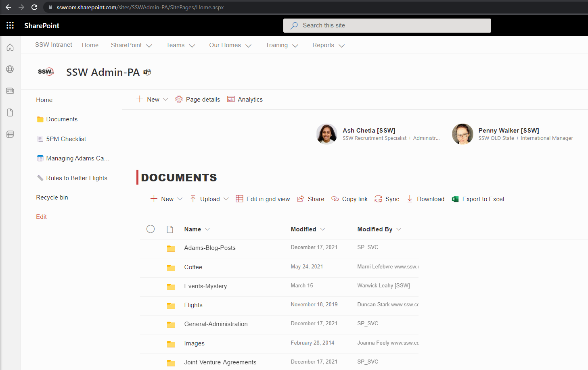Open the SharePoint app launcher waffle

click(x=10, y=25)
